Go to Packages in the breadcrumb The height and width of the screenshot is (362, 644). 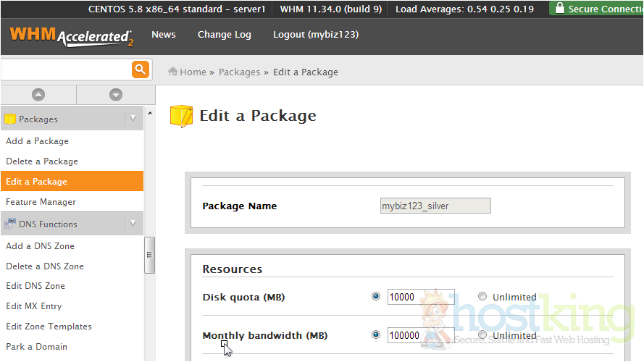point(239,72)
